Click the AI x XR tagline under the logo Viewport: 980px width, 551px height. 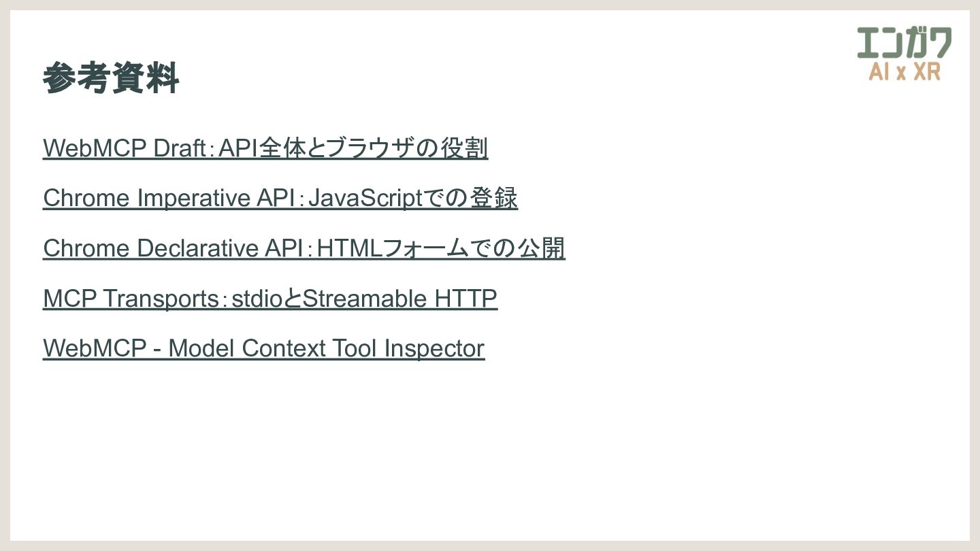(x=904, y=71)
